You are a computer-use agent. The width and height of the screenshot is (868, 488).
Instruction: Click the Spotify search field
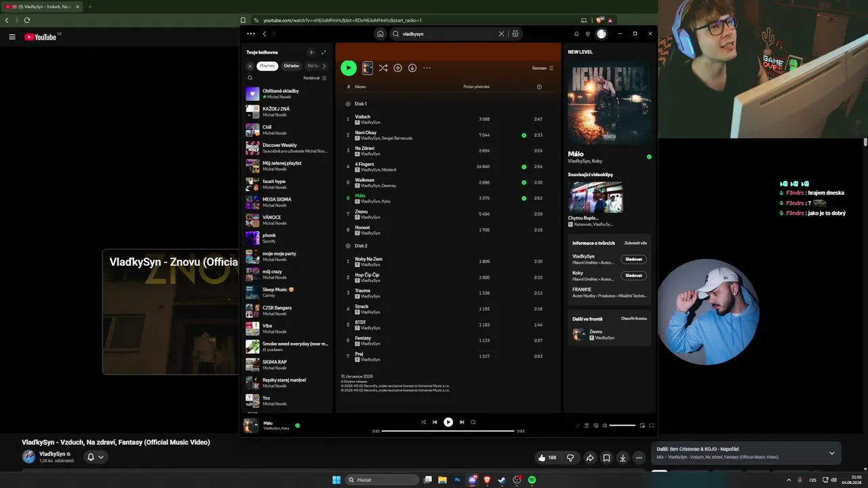(448, 34)
